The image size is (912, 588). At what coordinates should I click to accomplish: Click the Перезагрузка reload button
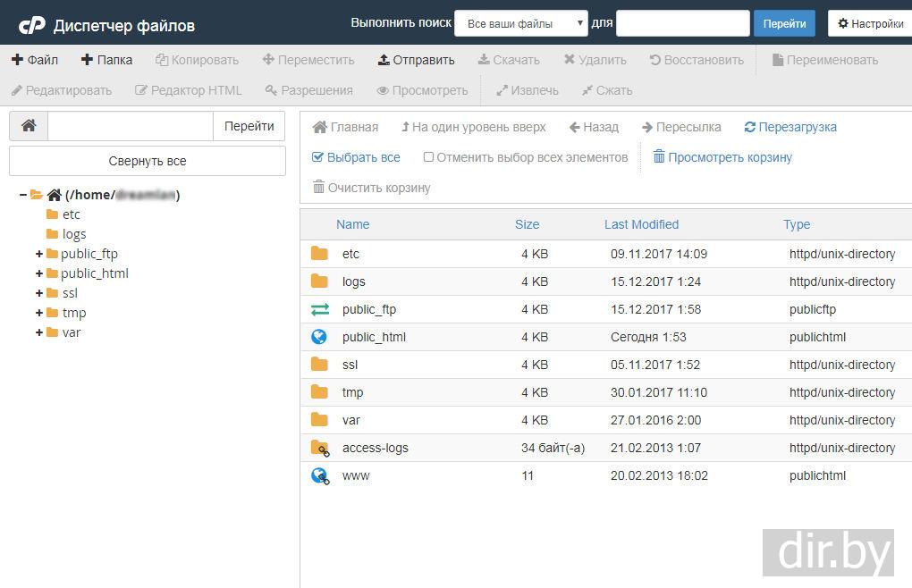[790, 127]
